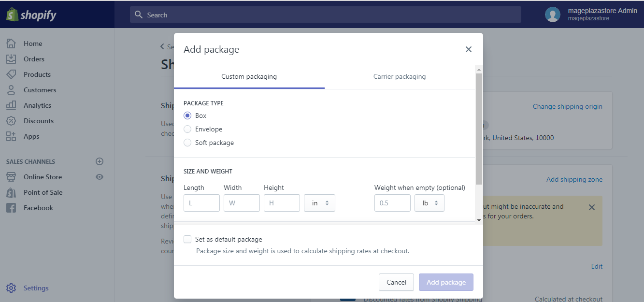Click Add shipping zone link
This screenshot has height=302, width=644.
coord(574,179)
